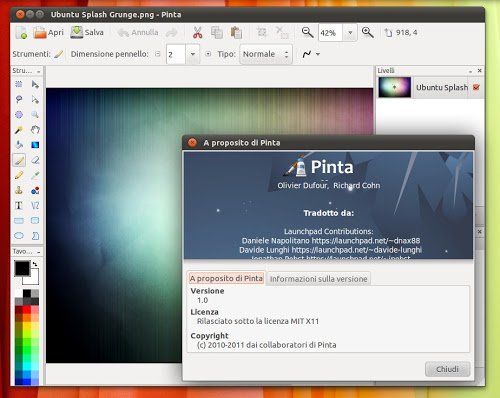Select the Ellipse shape tool
Viewport: 500px width, 398px height.
[19, 236]
